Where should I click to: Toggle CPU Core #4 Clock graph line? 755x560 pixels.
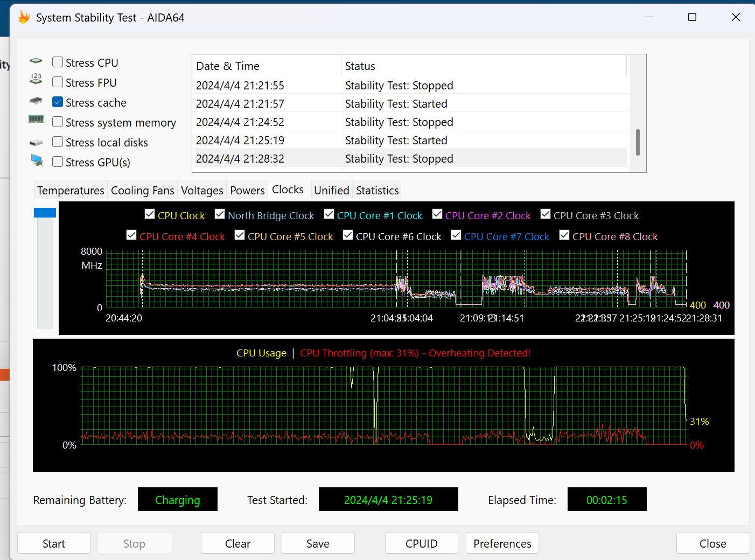coord(131,235)
